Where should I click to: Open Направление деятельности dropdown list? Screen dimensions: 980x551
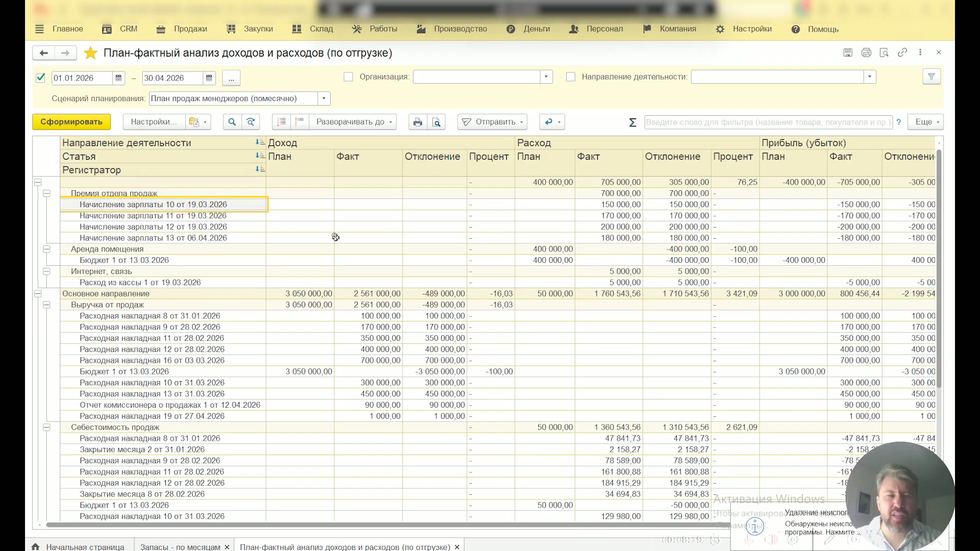pyautogui.click(x=870, y=77)
